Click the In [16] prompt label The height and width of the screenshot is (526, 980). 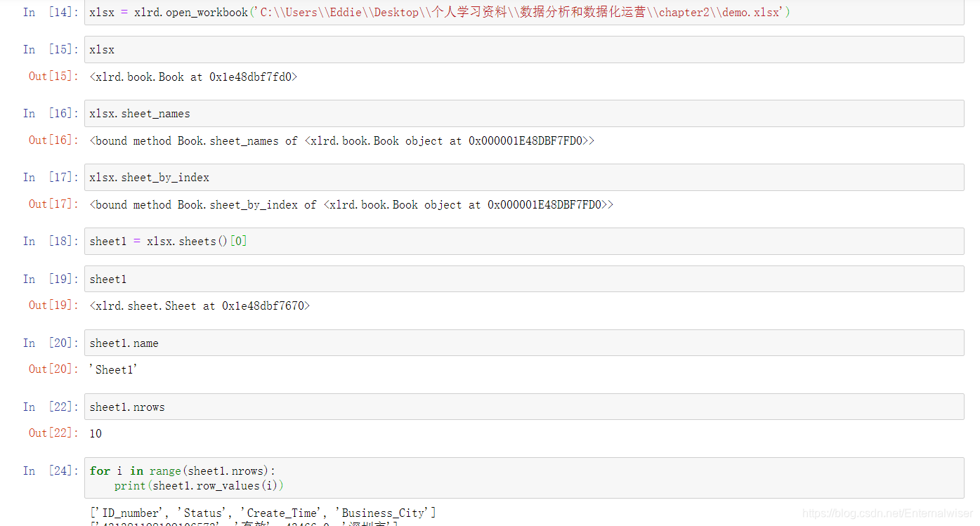click(x=51, y=113)
